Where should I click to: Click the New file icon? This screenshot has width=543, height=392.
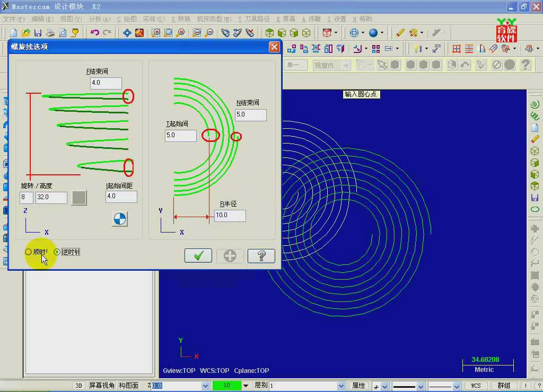pyautogui.click(x=13, y=33)
